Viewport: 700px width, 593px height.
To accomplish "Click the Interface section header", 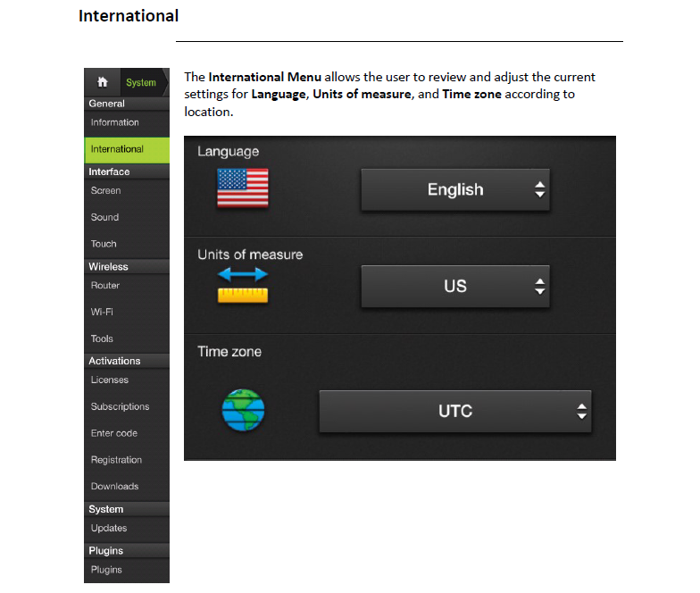I will coord(127,171).
